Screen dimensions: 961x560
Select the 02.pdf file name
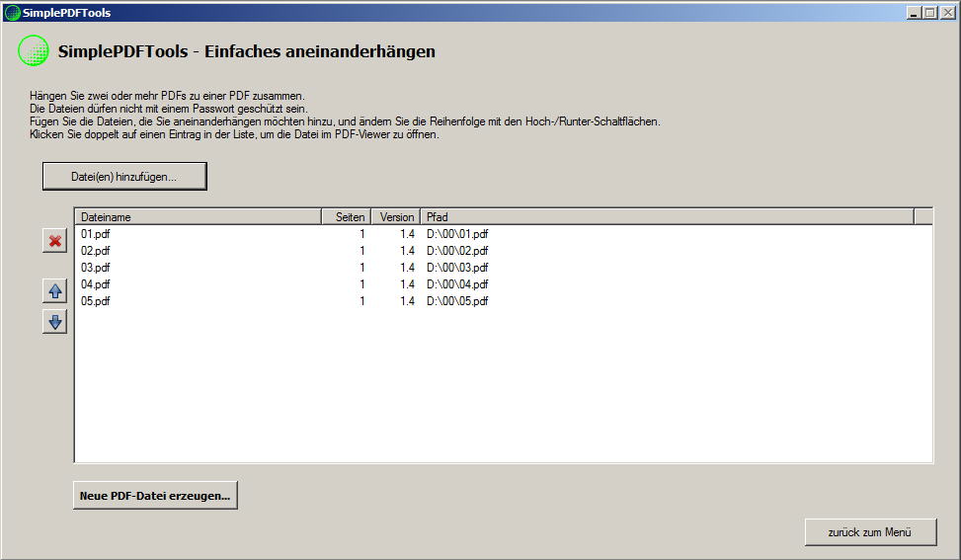[96, 251]
